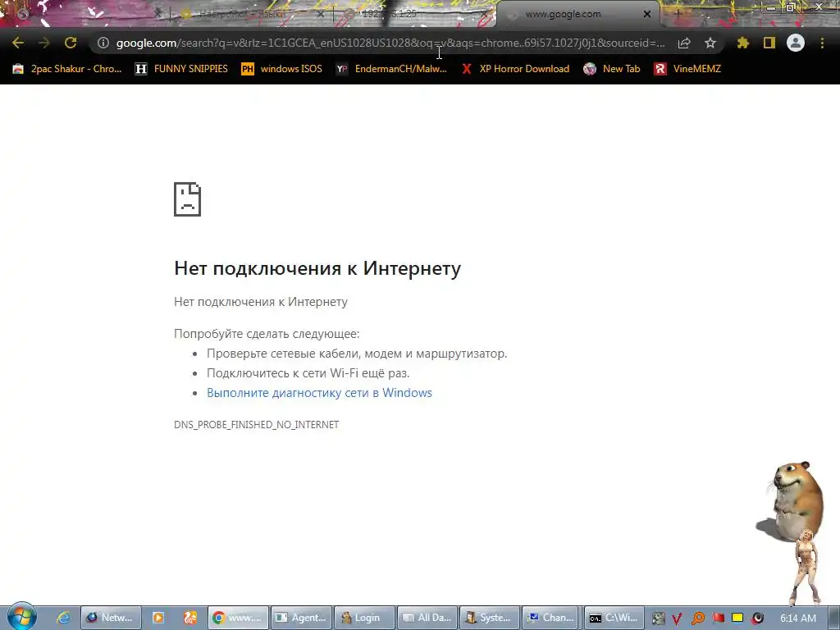Image resolution: width=840 pixels, height=630 pixels.
Task: Open the Chan... taskbar window
Action: click(x=552, y=618)
